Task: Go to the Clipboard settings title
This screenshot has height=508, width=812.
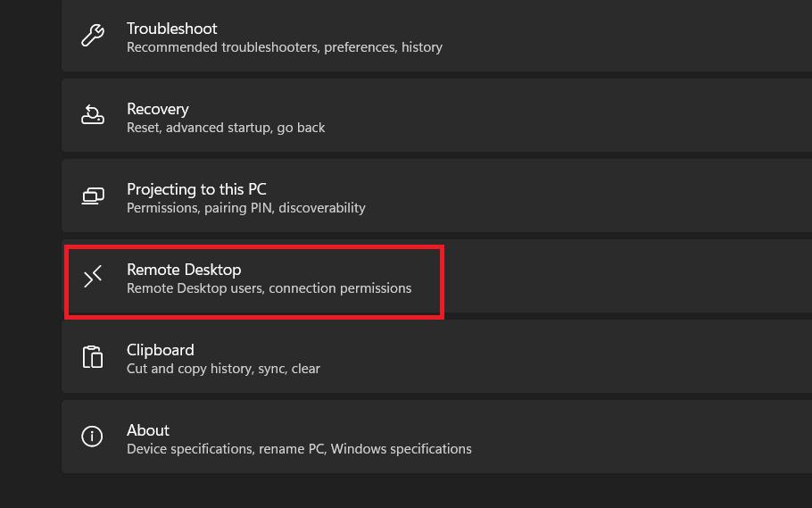Action: click(160, 350)
